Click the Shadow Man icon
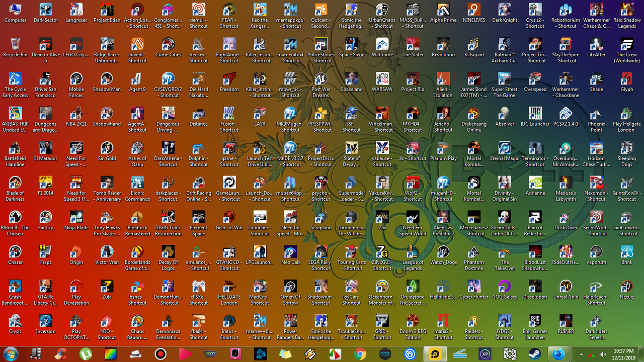Viewport: 644px width, 362px height. point(107,82)
